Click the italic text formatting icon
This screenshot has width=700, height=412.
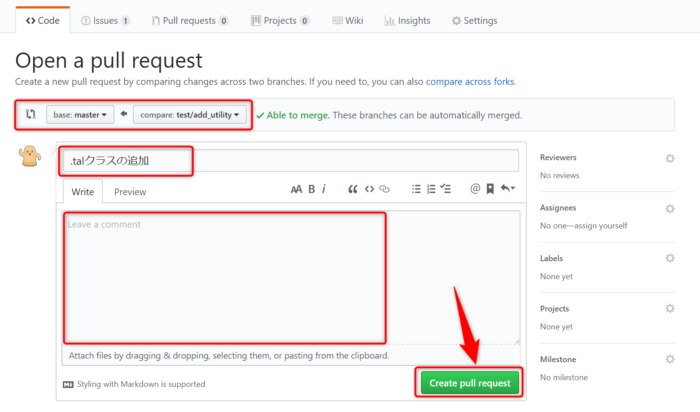coord(324,189)
